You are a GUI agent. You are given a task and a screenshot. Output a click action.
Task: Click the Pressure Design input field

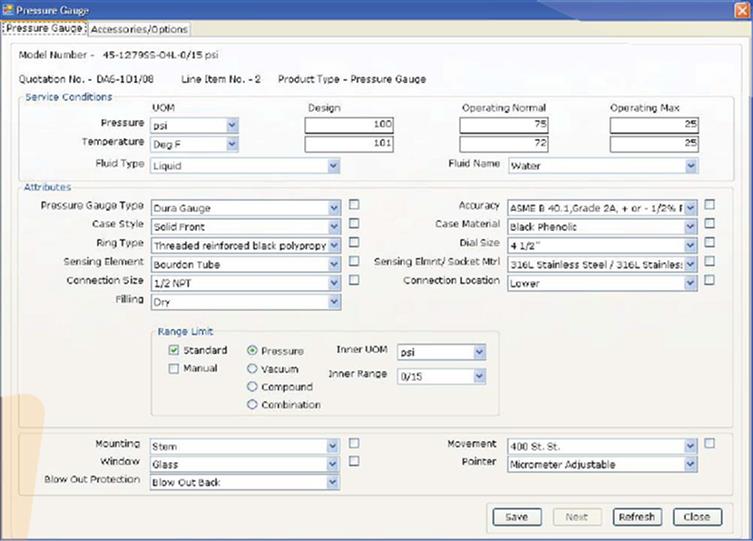349,125
